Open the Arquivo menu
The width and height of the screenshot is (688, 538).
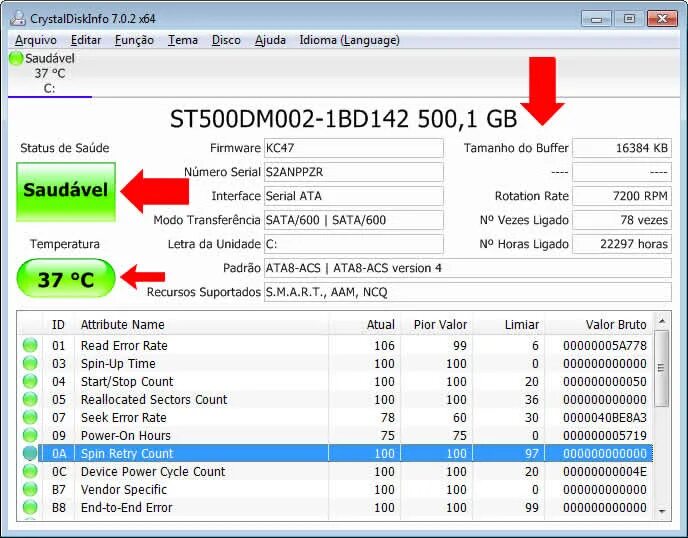[36, 40]
